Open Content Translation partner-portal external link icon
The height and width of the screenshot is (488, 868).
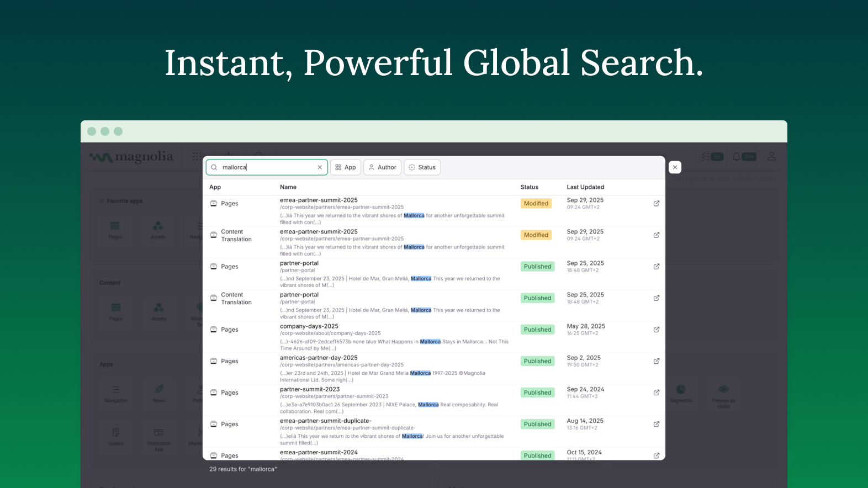pos(657,298)
